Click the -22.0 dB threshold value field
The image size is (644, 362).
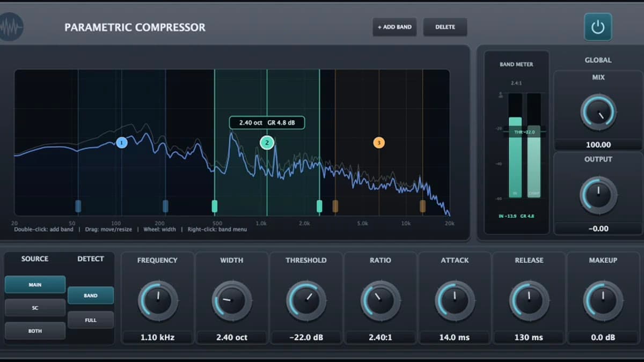[x=306, y=337]
